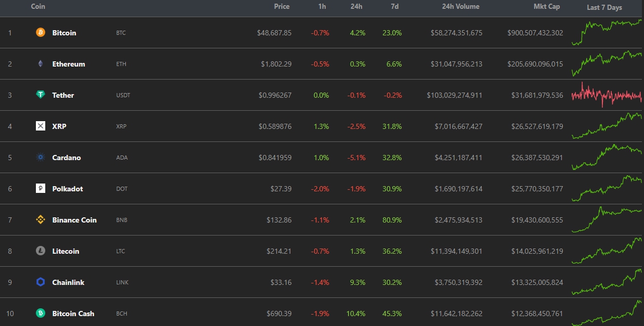Click the Bitcoin Cash green logo icon
This screenshot has height=326, width=644.
[x=41, y=314]
